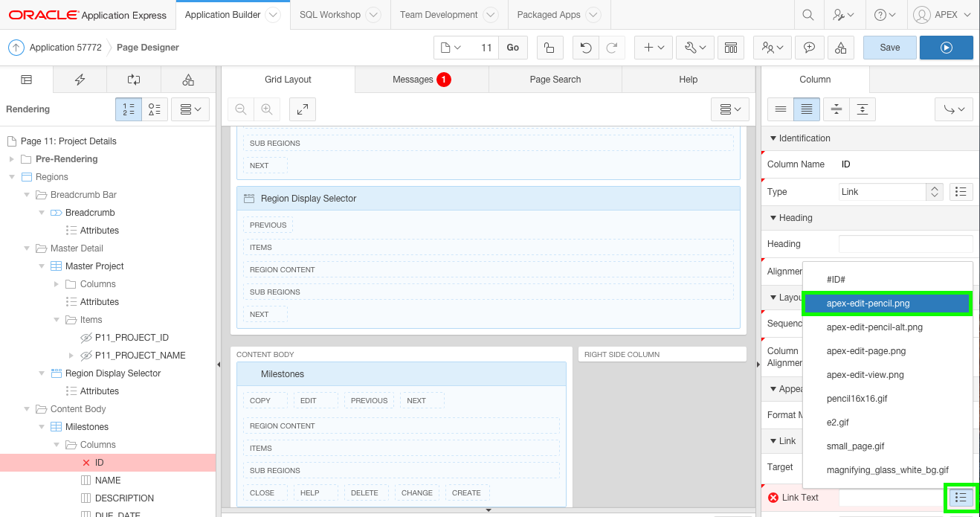Viewport: 980px width, 517px height.
Task: Choose apex-edit-pencil-alt.png from quick picks
Action: click(x=887, y=327)
